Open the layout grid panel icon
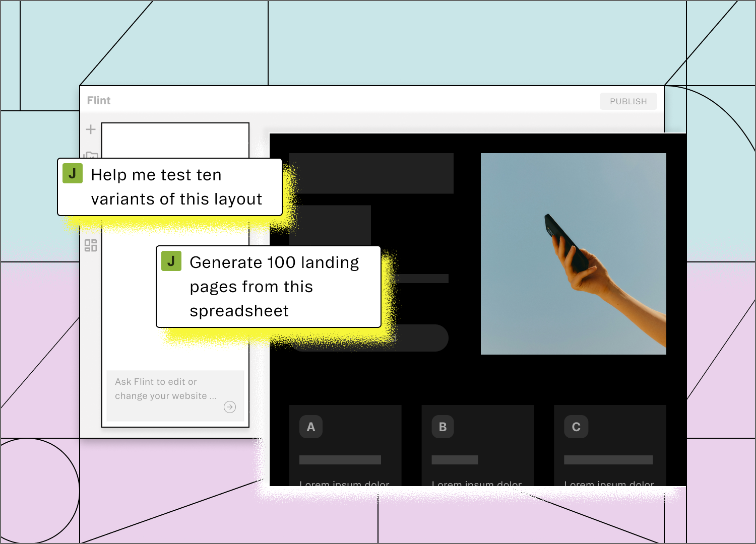Image resolution: width=756 pixels, height=544 pixels. point(91,245)
